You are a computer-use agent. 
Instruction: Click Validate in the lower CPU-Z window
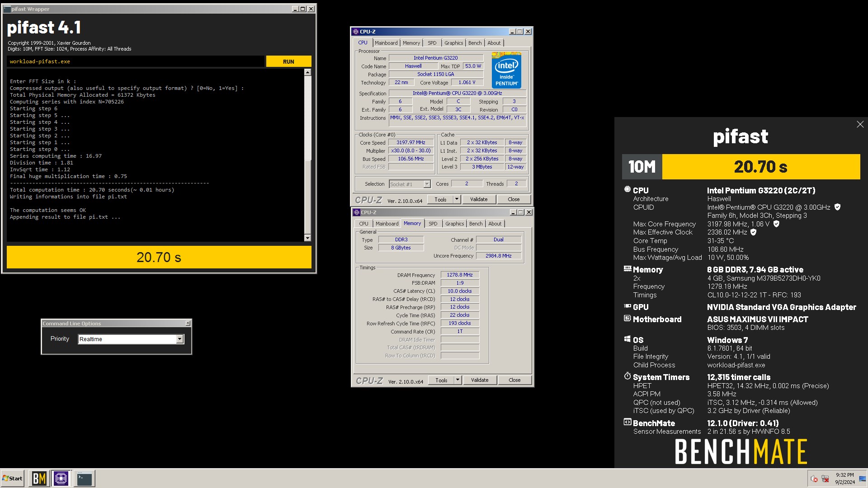480,380
